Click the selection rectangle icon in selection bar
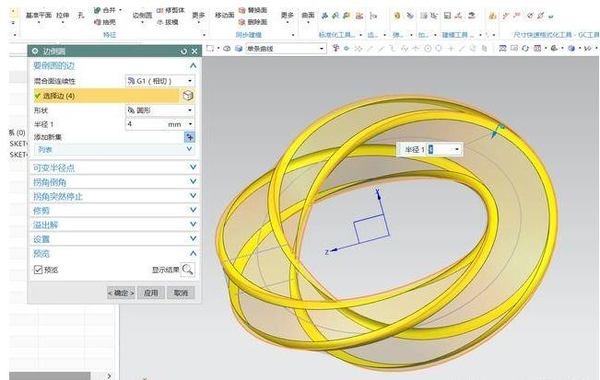This screenshot has height=380, width=600. click(210, 49)
